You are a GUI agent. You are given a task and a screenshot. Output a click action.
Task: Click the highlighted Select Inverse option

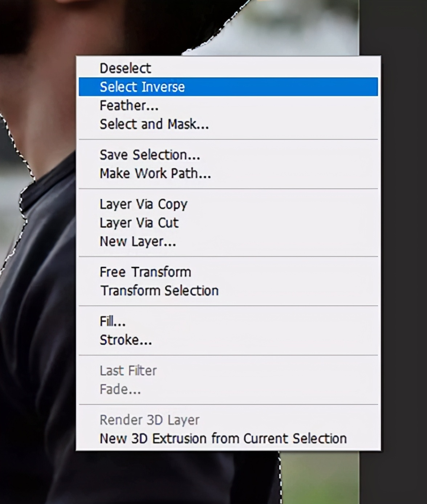142,87
